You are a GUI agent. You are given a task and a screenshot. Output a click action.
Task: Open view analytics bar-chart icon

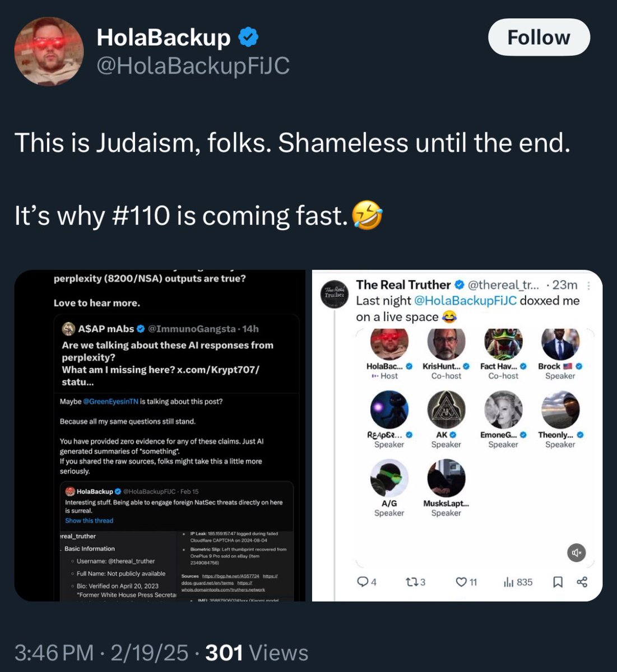(509, 582)
